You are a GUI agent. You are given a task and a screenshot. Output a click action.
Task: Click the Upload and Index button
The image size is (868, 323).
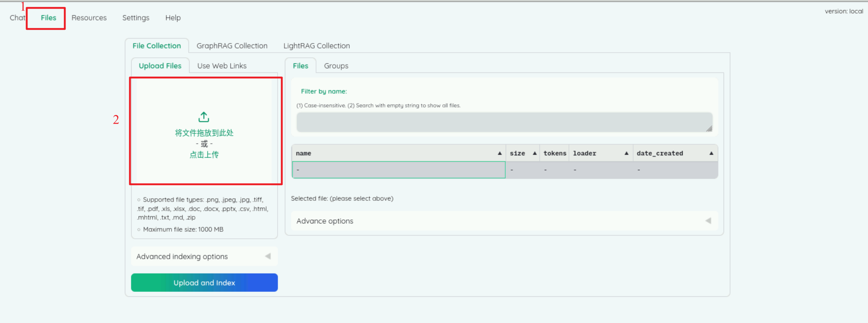[204, 283]
